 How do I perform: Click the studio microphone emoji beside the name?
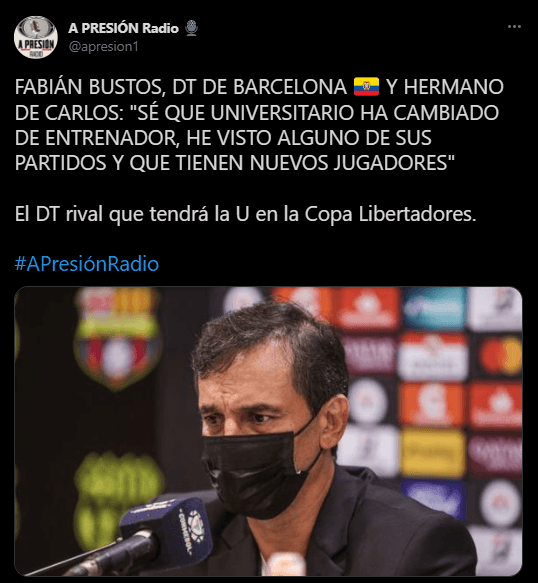click(x=191, y=28)
